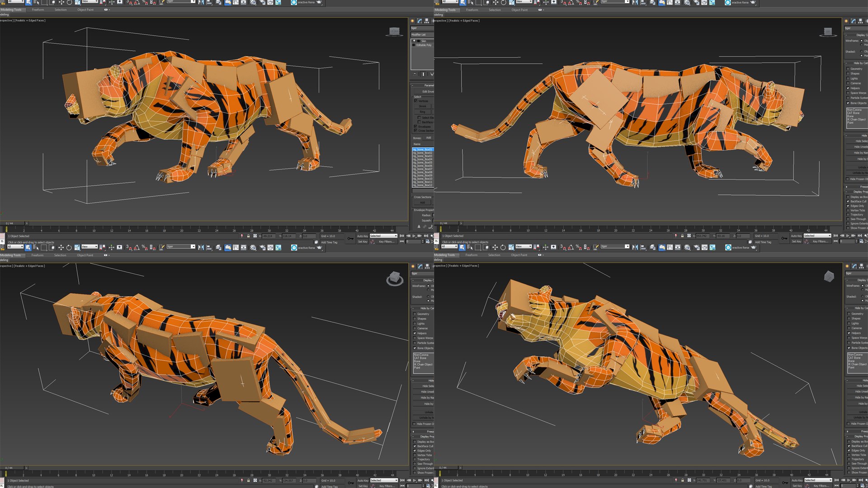Image resolution: width=868 pixels, height=488 pixels.
Task: Open Freeform ribbon tab in the bottom-left window
Action: (38, 255)
